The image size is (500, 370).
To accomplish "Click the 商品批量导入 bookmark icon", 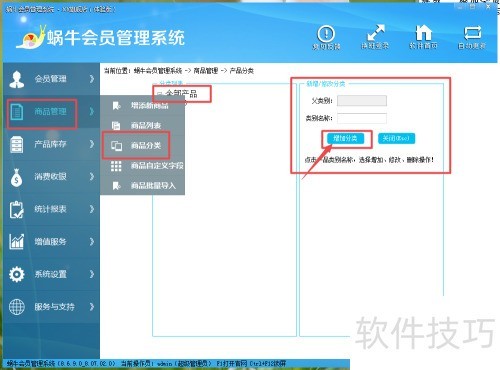I will (116, 186).
